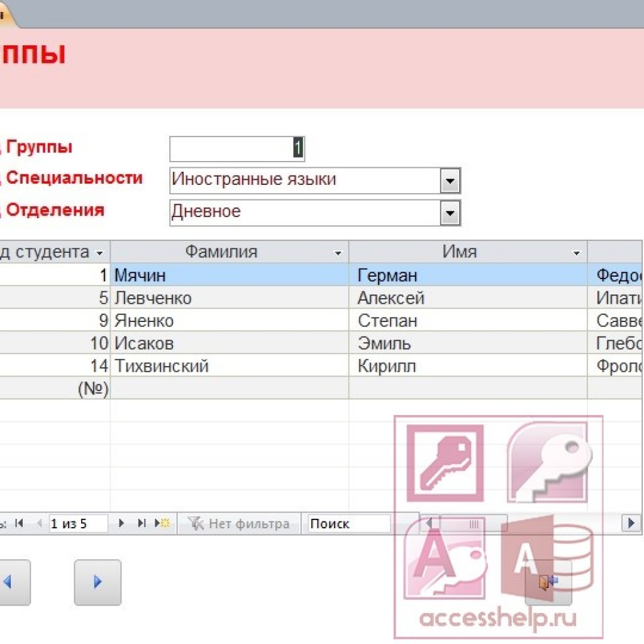The image size is (644, 644).
Task: Go to first record in navigator
Action: [x=19, y=523]
